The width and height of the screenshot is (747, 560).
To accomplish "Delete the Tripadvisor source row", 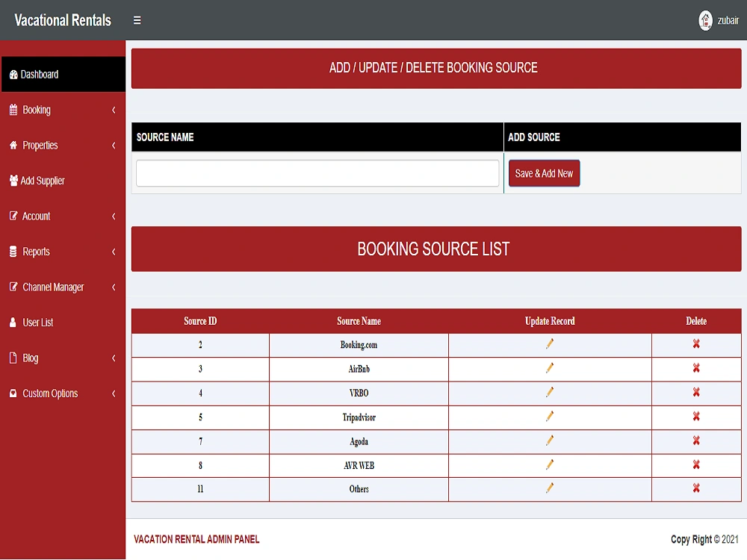I will 696,417.
